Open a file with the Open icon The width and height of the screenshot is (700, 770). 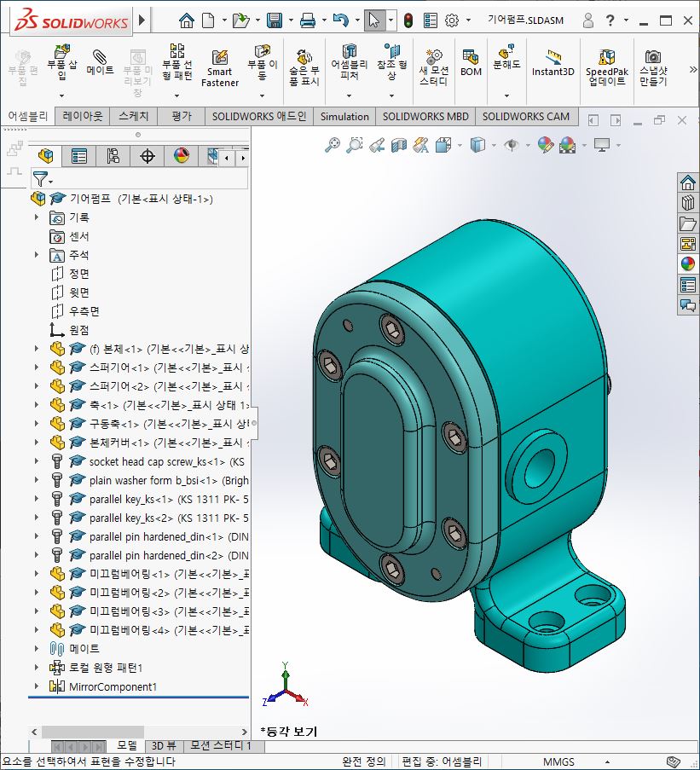pos(240,20)
